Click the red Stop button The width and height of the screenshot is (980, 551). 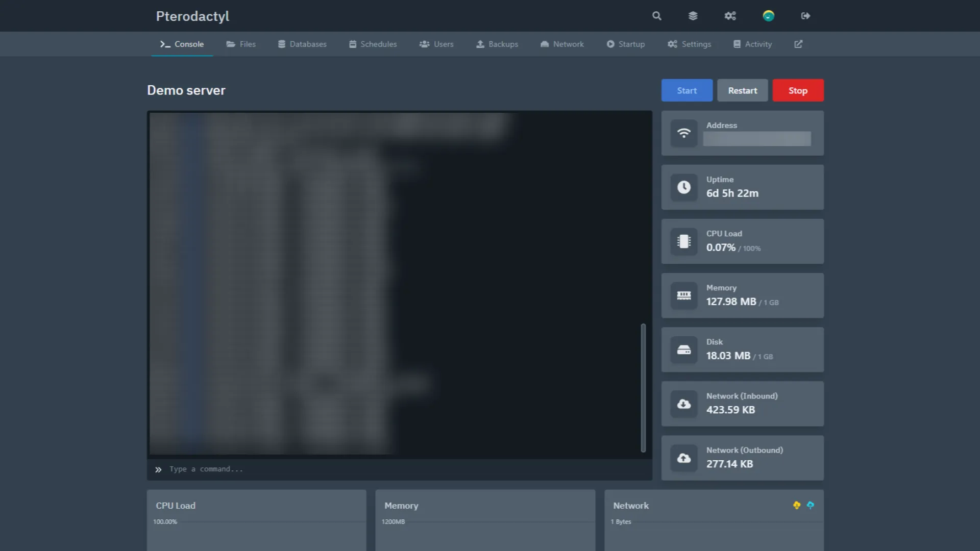798,90
